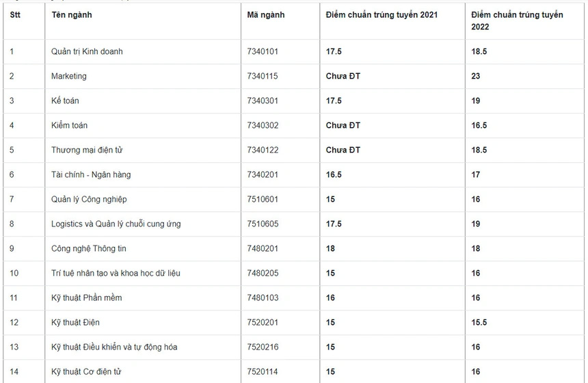Viewport: 588px width, 383px height.
Task: Click major code 7510601
Action: coord(263,199)
